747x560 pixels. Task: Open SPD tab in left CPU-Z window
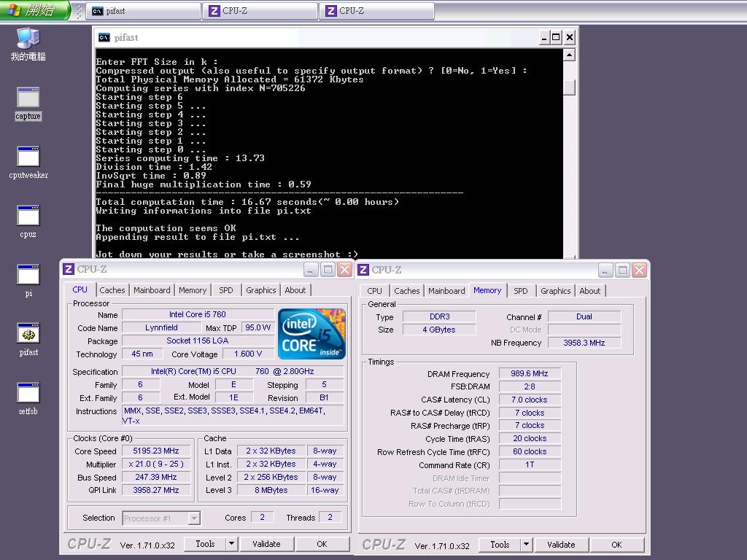point(226,290)
